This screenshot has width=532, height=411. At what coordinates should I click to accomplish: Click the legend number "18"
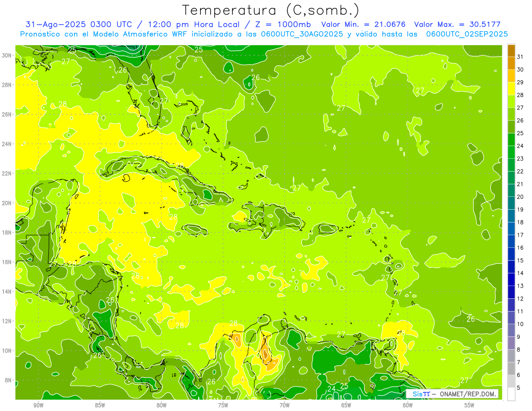(x=520, y=222)
